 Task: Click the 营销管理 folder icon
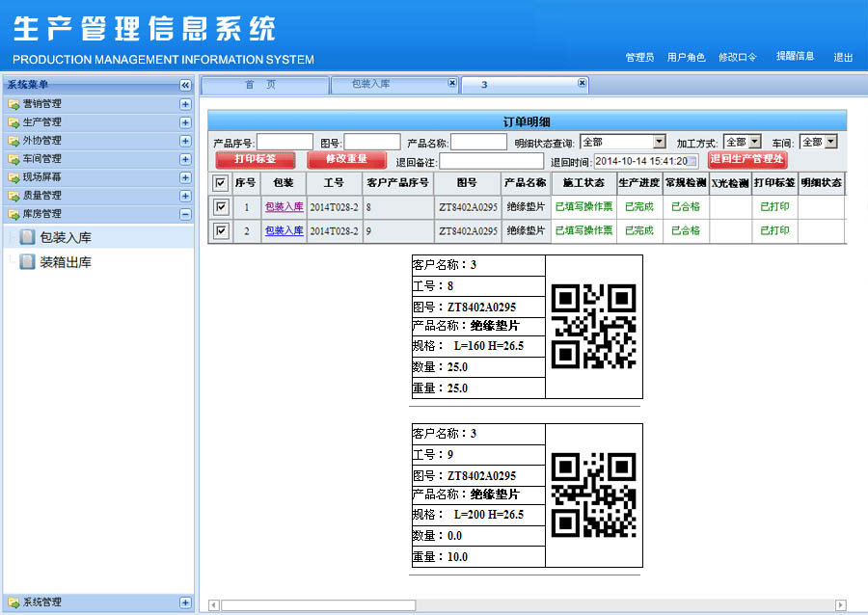14,104
